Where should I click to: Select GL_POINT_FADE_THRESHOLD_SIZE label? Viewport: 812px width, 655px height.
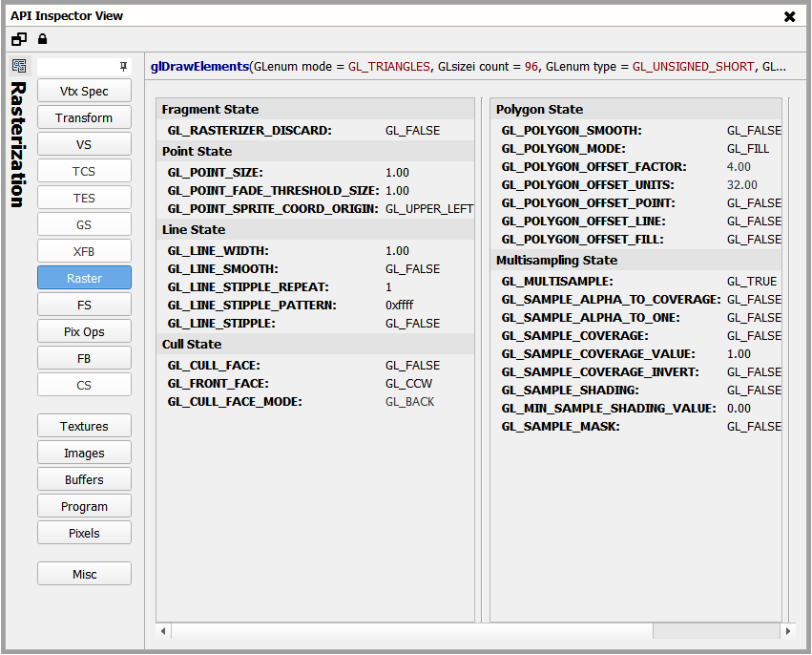coord(274,191)
